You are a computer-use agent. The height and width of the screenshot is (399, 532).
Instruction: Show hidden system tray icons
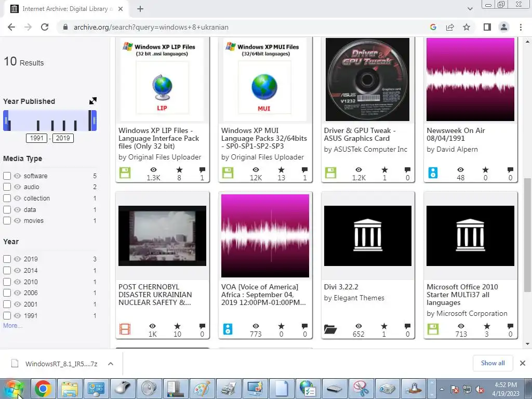[x=442, y=390]
